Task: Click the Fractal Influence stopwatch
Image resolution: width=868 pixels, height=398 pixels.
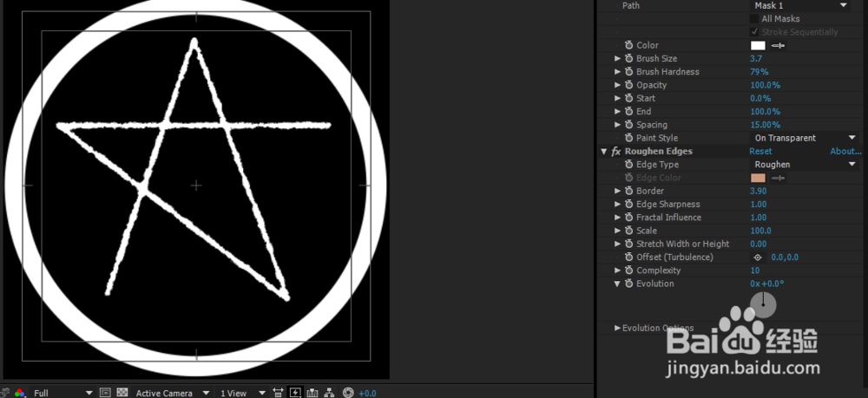Action: (x=628, y=218)
